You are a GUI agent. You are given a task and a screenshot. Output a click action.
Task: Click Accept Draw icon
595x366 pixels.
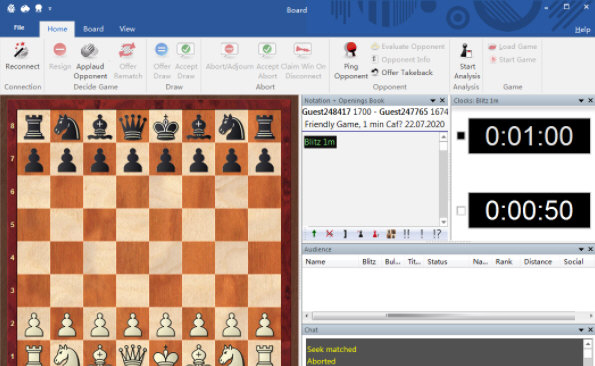coord(186,49)
